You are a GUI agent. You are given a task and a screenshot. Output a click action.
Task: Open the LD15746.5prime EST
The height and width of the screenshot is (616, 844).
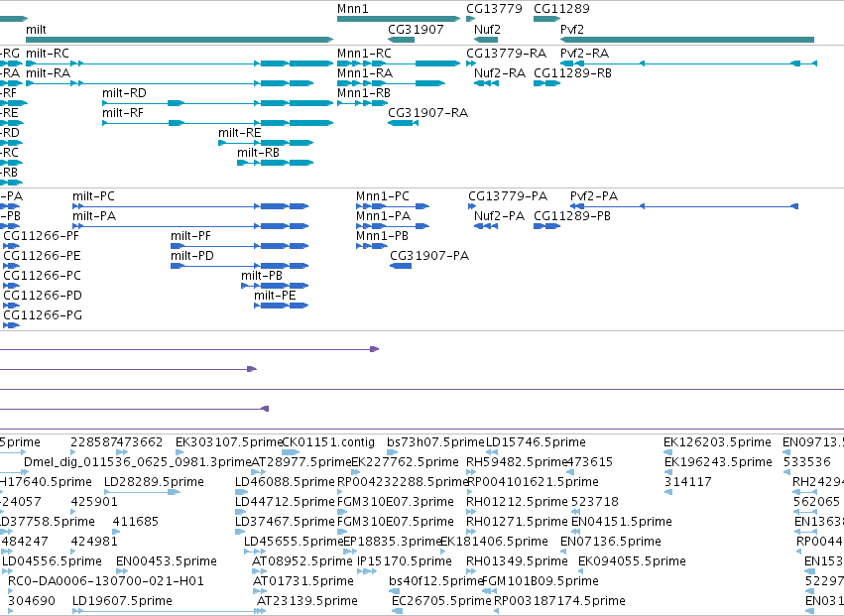536,442
